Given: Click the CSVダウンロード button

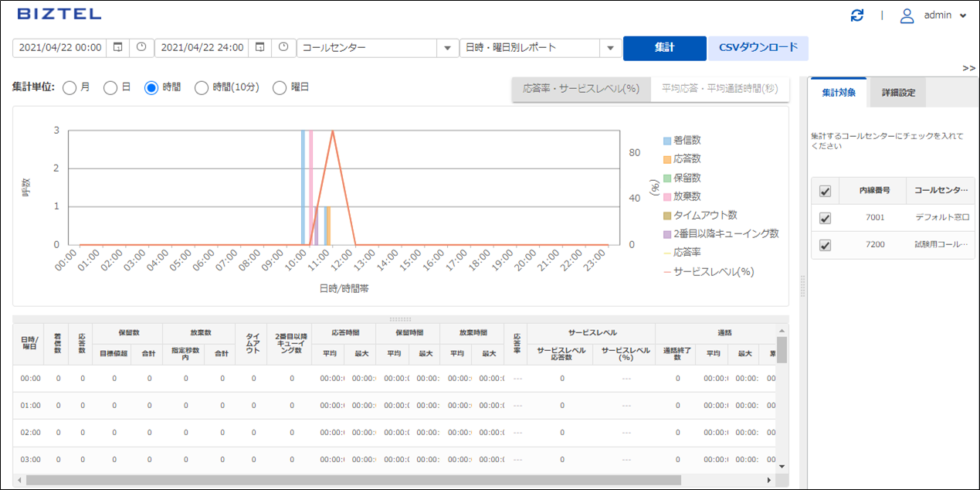Looking at the screenshot, I should [x=758, y=48].
